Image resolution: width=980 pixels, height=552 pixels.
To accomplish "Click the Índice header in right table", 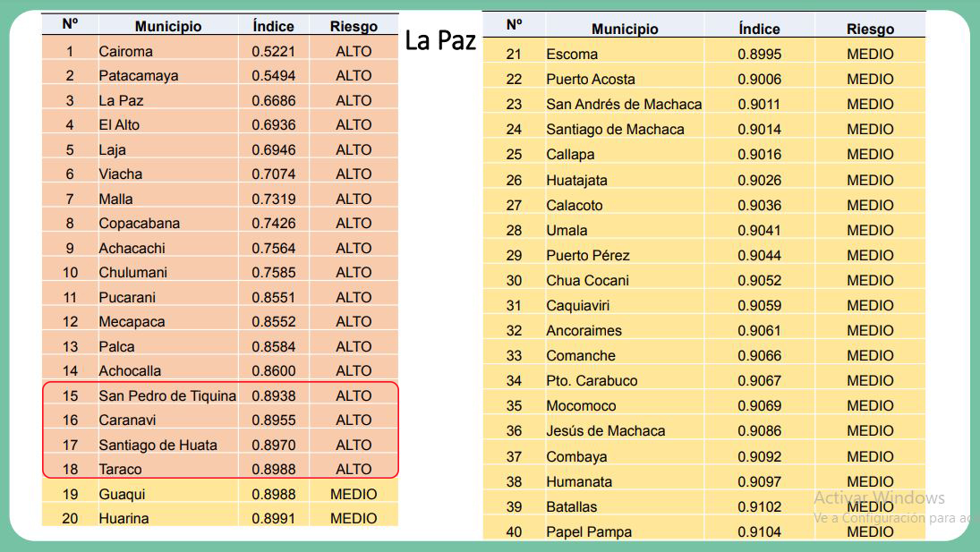I will click(759, 29).
